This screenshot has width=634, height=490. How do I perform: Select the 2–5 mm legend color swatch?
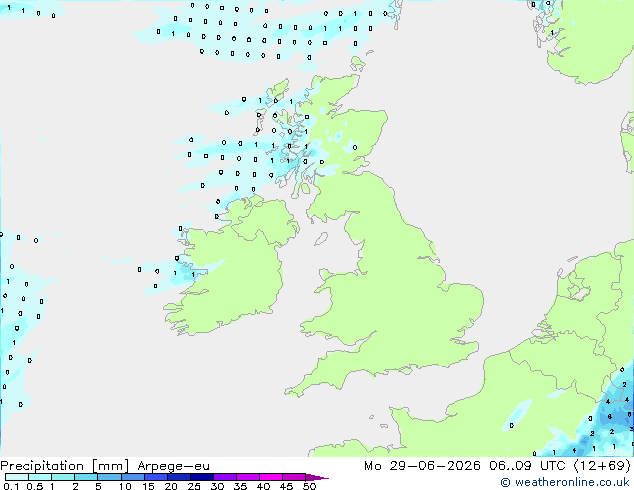coord(86,477)
